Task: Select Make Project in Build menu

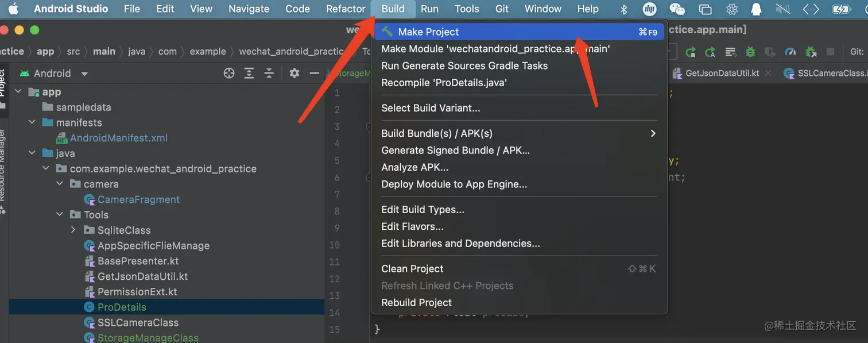Action: 428,32
